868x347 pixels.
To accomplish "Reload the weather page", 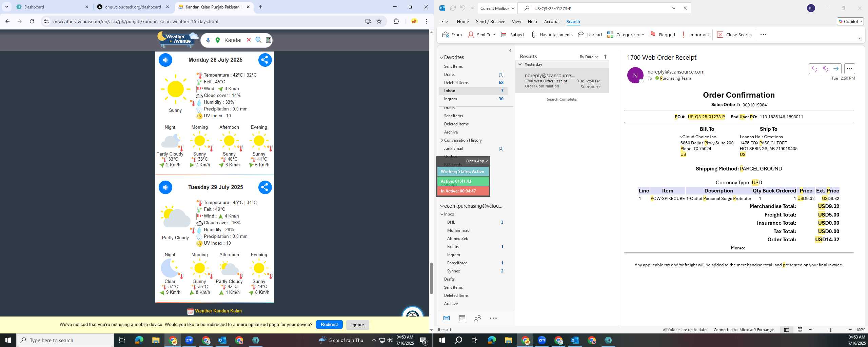I will tap(32, 21).
